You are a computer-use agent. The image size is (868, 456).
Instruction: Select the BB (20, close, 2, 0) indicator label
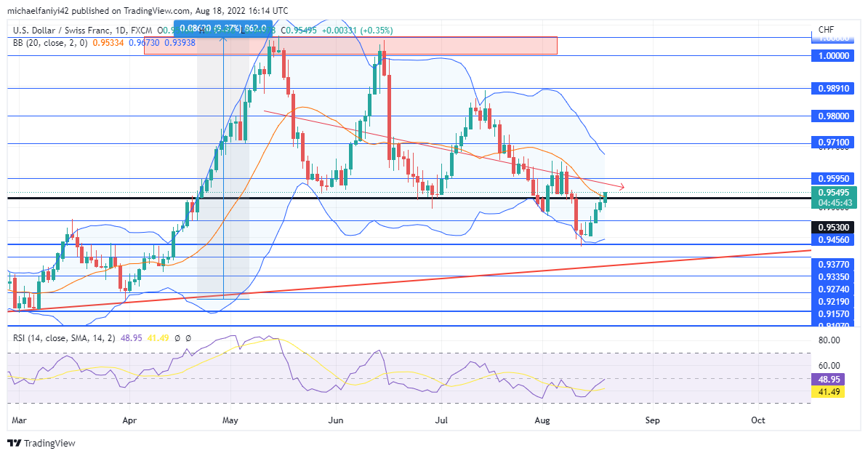[x=50, y=43]
